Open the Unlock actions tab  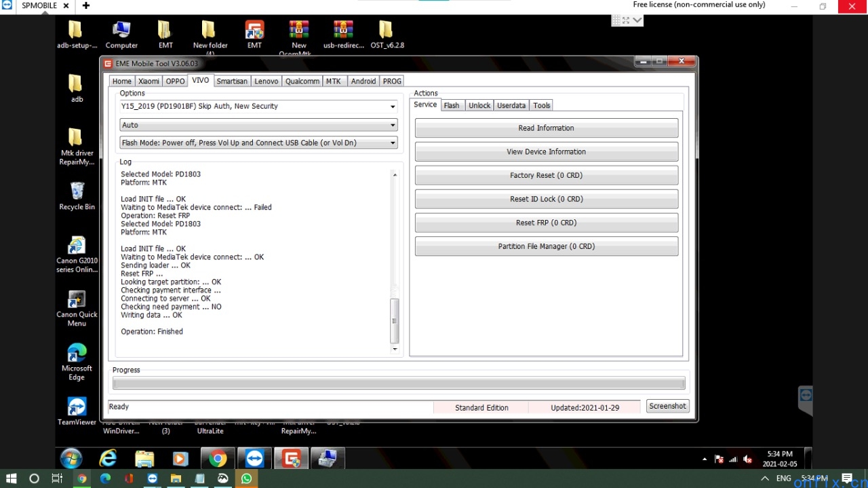(x=479, y=105)
